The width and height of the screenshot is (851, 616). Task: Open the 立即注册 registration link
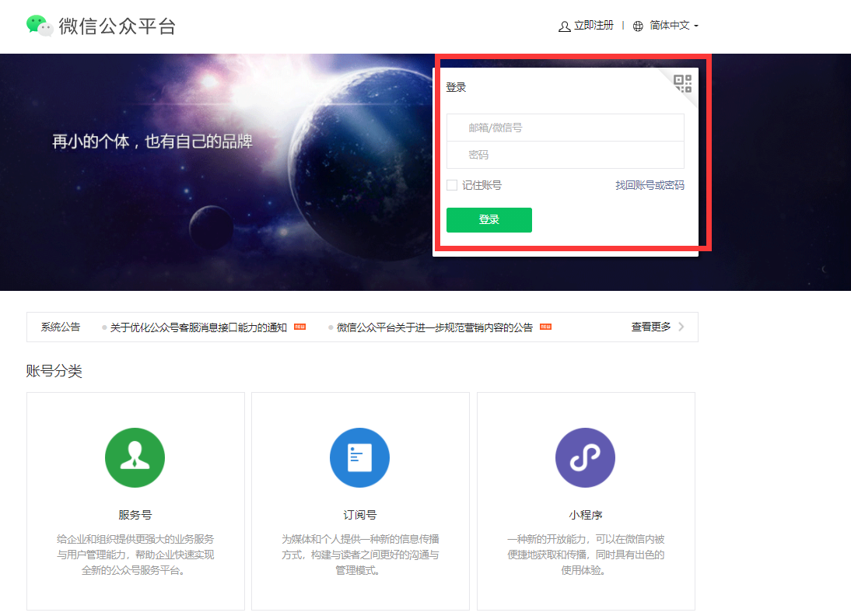(x=594, y=26)
